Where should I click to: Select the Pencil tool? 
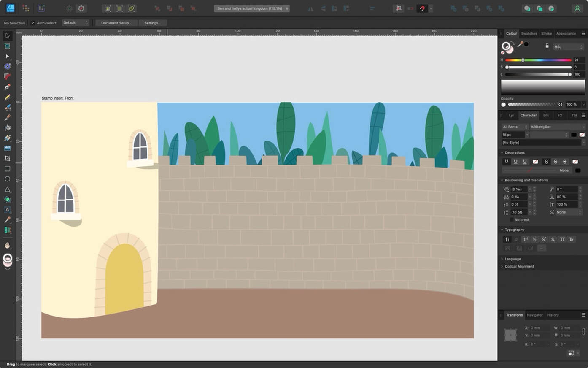pyautogui.click(x=7, y=97)
